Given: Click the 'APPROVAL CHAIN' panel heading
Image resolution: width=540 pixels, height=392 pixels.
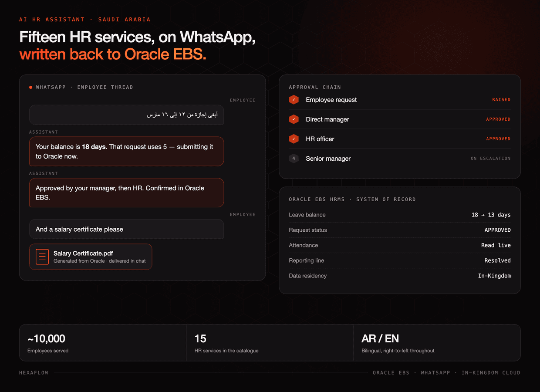Looking at the screenshot, I should 315,87.
